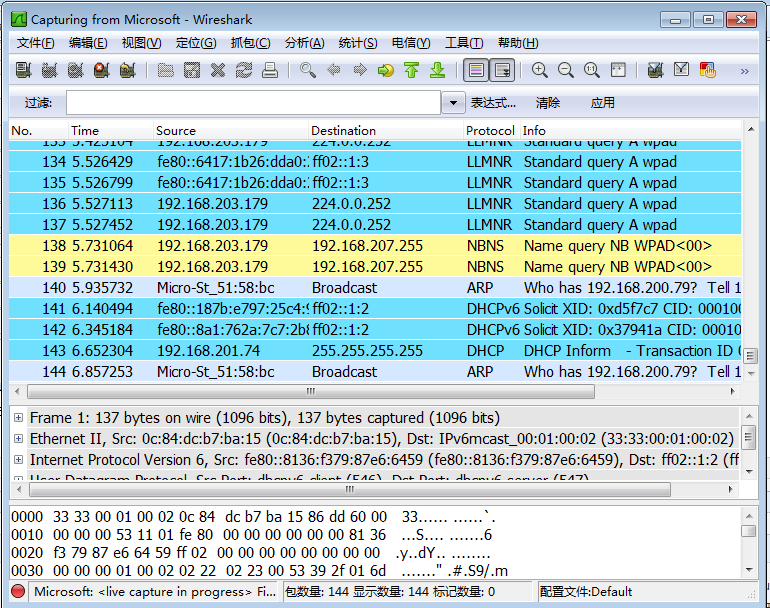
Task: Go to specific packet number icon
Action: [386, 70]
